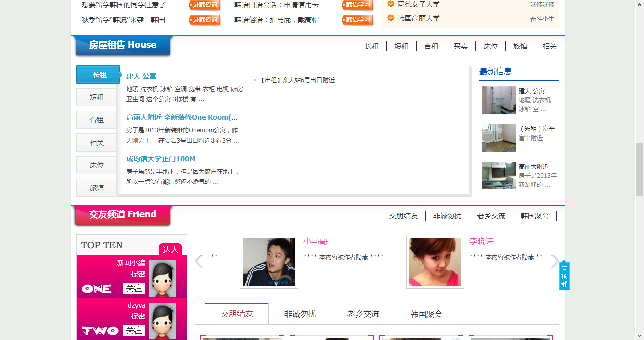644x340 pixels.
Task: Select the 旅馆 side tab
Action: 97,188
